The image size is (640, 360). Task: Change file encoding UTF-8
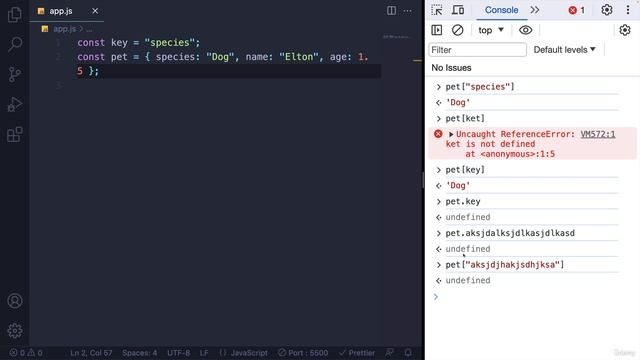coord(178,353)
